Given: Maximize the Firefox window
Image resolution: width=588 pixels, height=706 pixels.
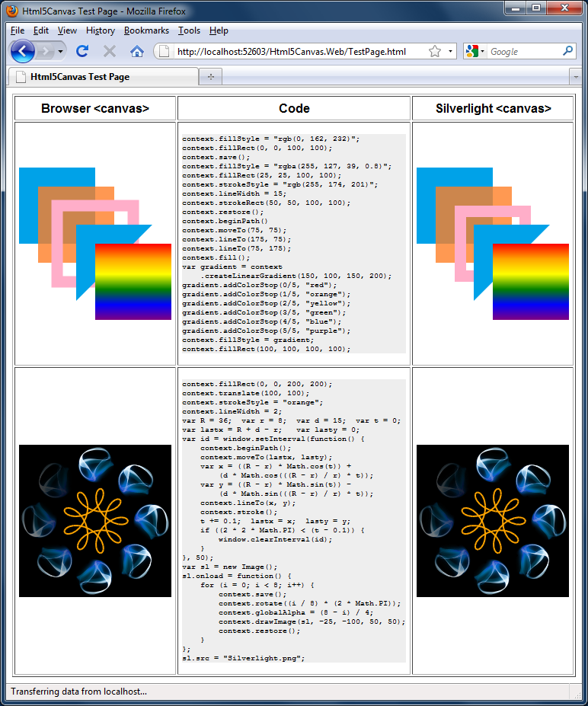Looking at the screenshot, I should (535, 8).
